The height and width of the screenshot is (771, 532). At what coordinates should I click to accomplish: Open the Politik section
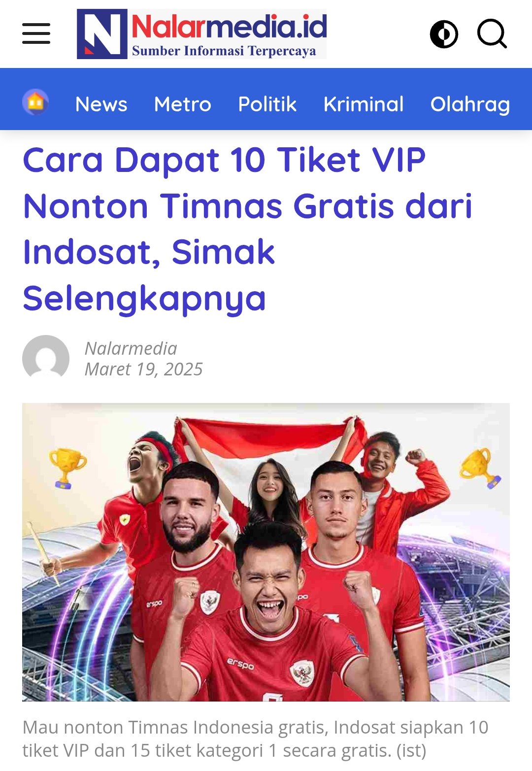pos(267,104)
